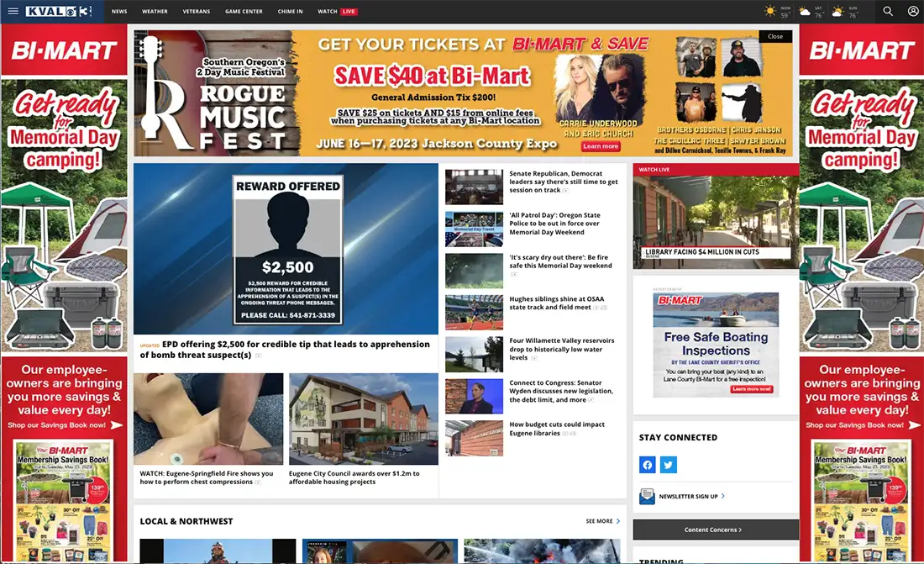The width and height of the screenshot is (924, 564).
Task: Open the Weather menu item
Action: pyautogui.click(x=155, y=11)
